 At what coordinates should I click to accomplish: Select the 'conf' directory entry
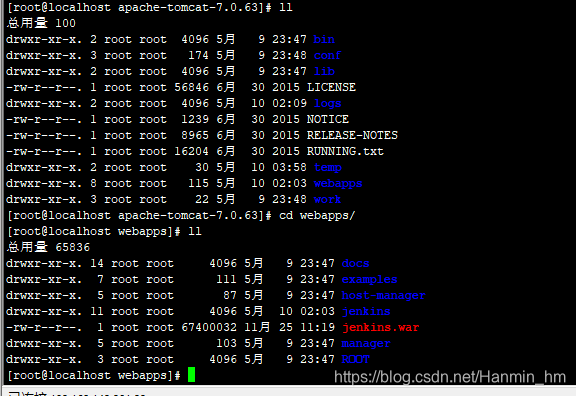pos(327,55)
